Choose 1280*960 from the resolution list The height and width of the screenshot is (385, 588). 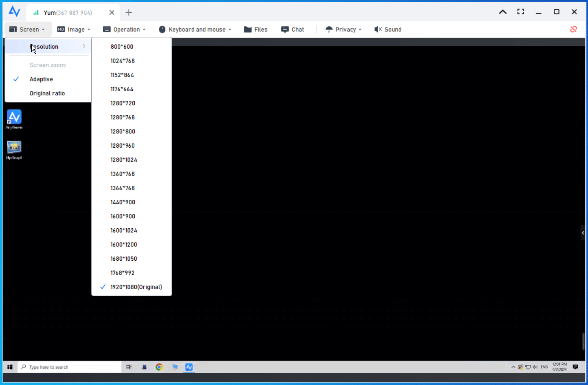pyautogui.click(x=132, y=145)
